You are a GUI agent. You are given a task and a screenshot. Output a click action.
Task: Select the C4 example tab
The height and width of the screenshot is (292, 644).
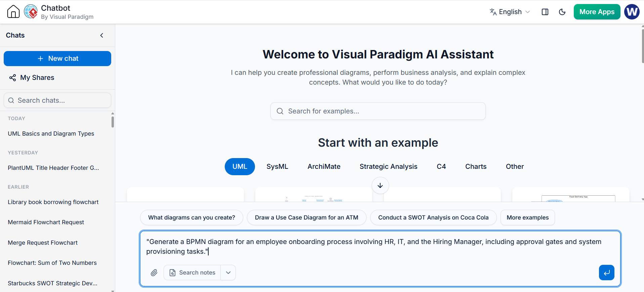(441, 166)
